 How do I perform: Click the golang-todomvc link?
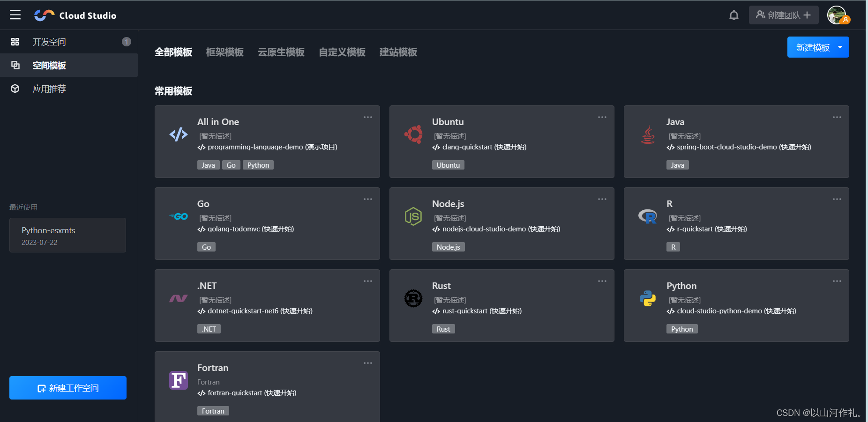click(x=246, y=229)
